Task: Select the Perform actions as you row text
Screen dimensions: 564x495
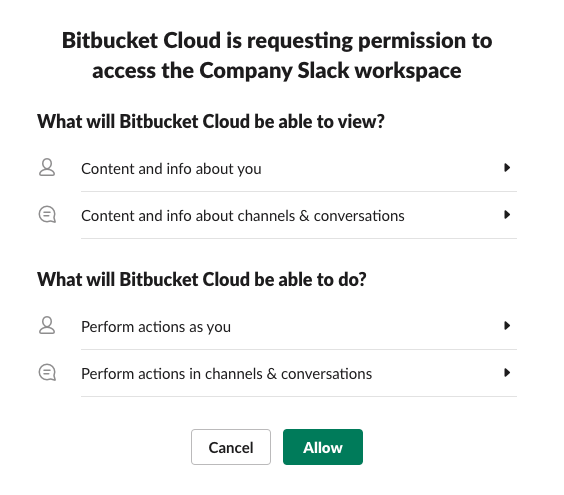Action: pyautogui.click(x=156, y=327)
